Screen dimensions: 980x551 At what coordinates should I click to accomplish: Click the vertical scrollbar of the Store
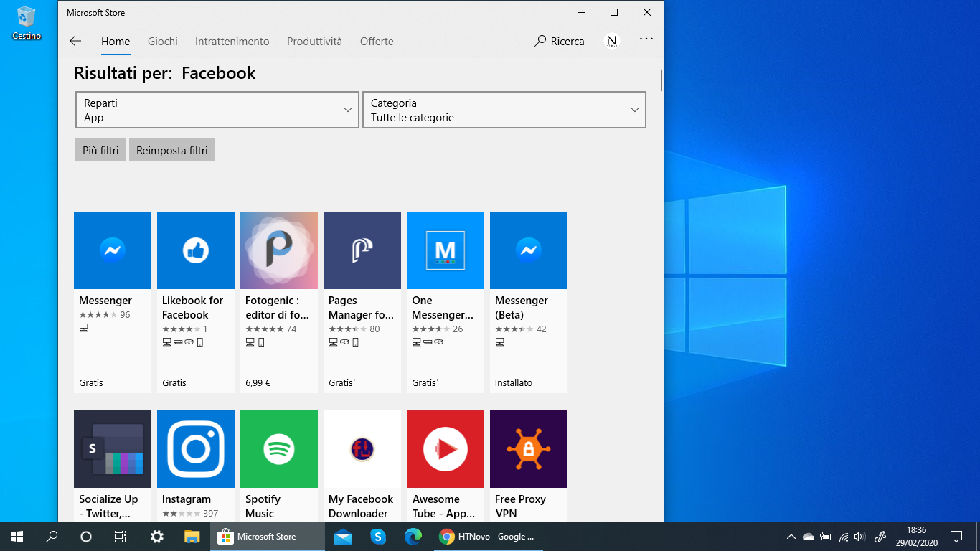(x=661, y=79)
